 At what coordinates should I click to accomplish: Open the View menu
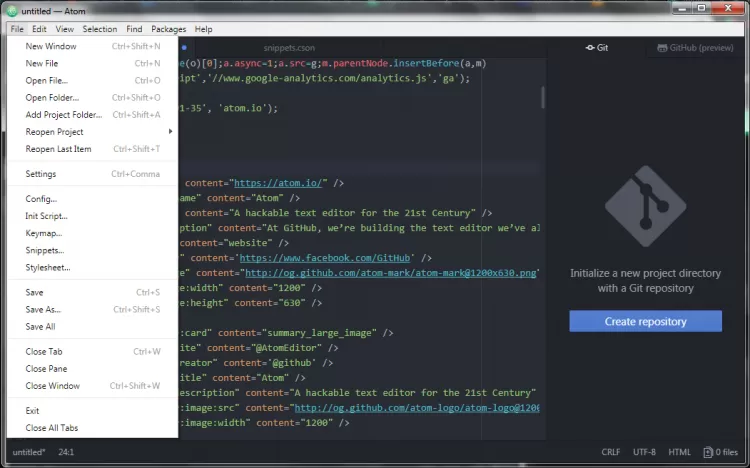pos(65,29)
